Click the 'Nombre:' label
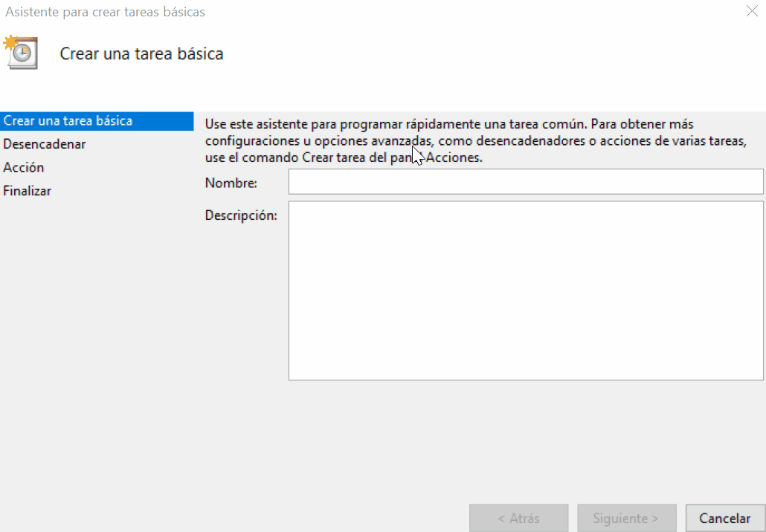766x532 pixels. pyautogui.click(x=231, y=183)
